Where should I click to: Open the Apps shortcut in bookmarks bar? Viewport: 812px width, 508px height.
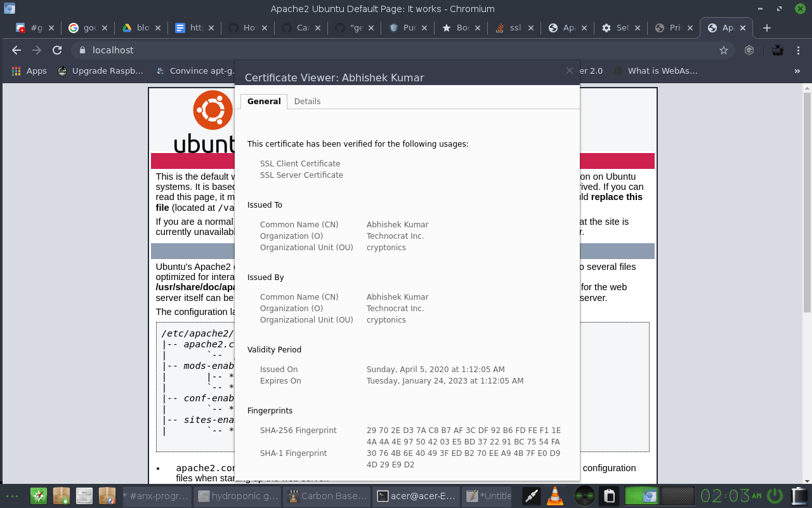click(29, 71)
